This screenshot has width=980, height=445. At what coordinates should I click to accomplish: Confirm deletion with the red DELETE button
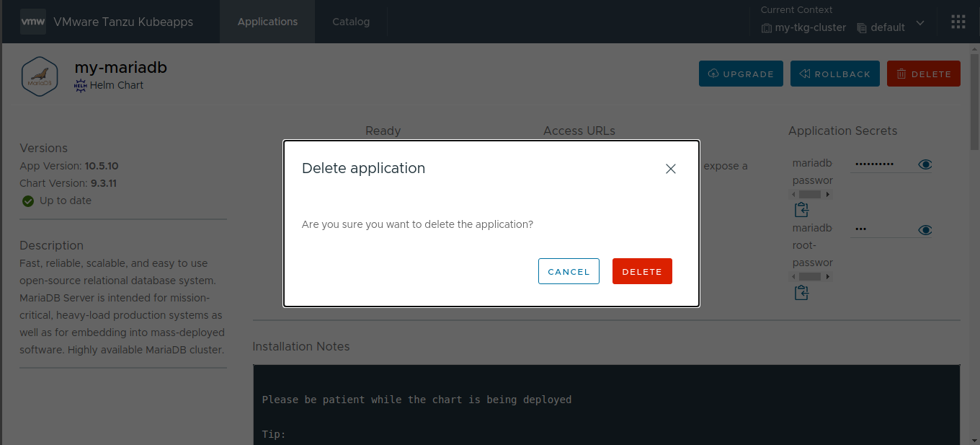point(642,271)
